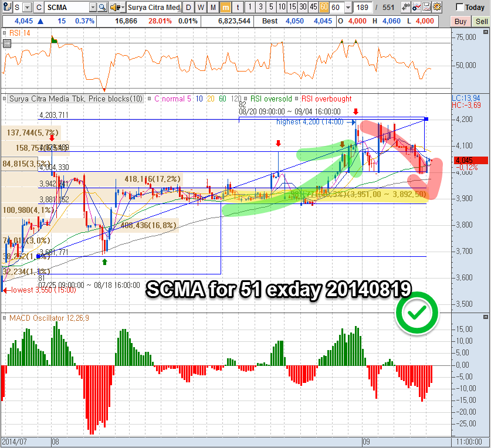Click the 28.01% value in quote bar
The width and height of the screenshot is (491, 448).
tap(160, 21)
